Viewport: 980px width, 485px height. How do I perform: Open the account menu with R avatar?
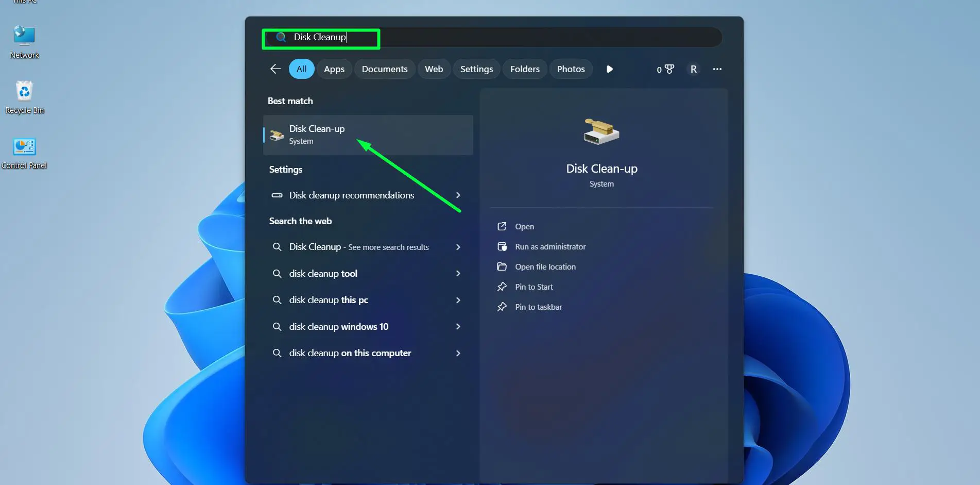[x=693, y=69]
